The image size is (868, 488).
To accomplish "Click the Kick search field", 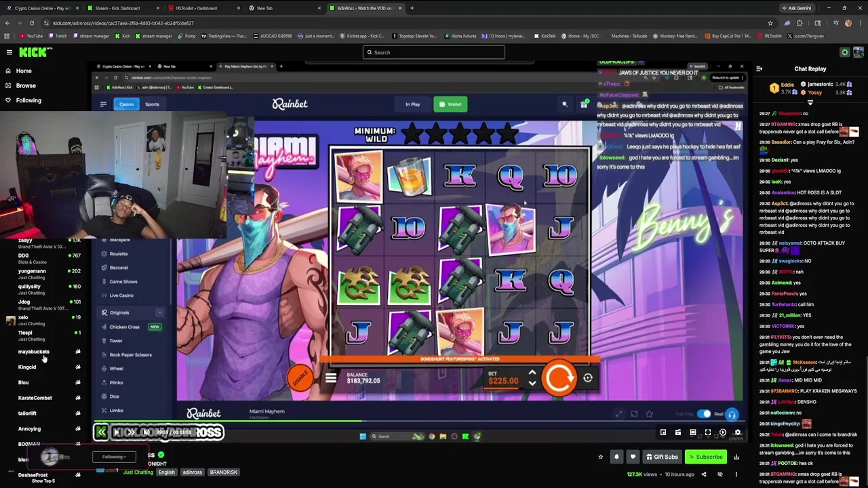I will [x=434, y=52].
